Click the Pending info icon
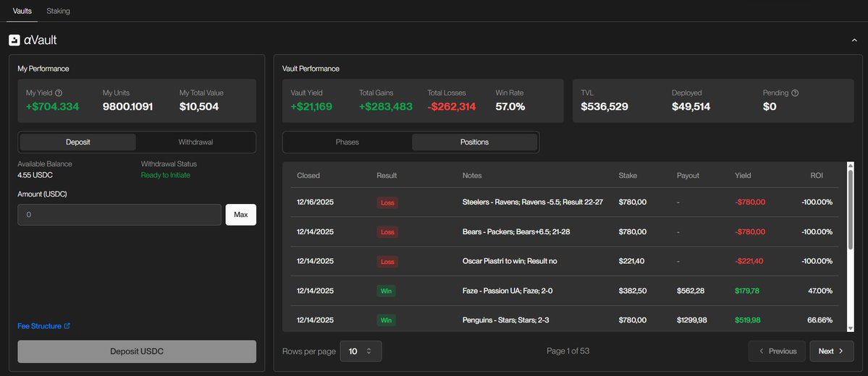Screen dimensions: 868x376 click(x=795, y=93)
